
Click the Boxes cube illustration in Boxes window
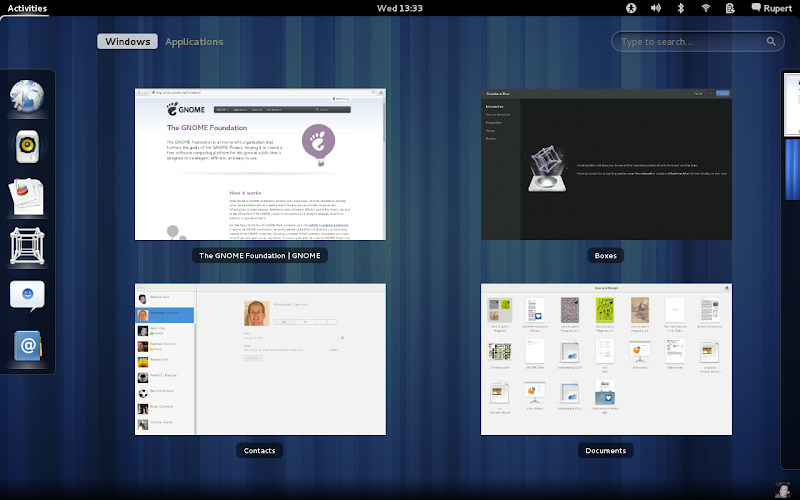tap(547, 168)
